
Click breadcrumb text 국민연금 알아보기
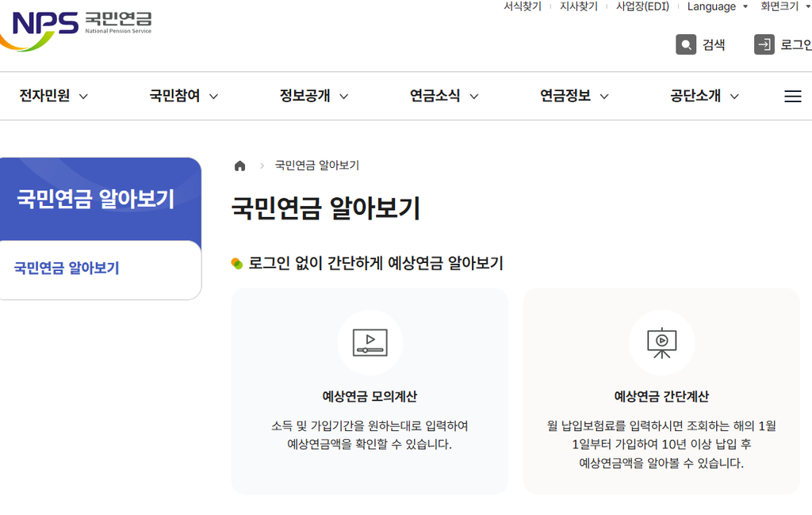[317, 166]
